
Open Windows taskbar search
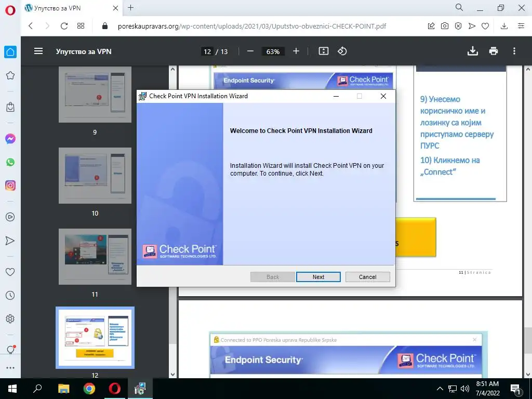pos(37,389)
